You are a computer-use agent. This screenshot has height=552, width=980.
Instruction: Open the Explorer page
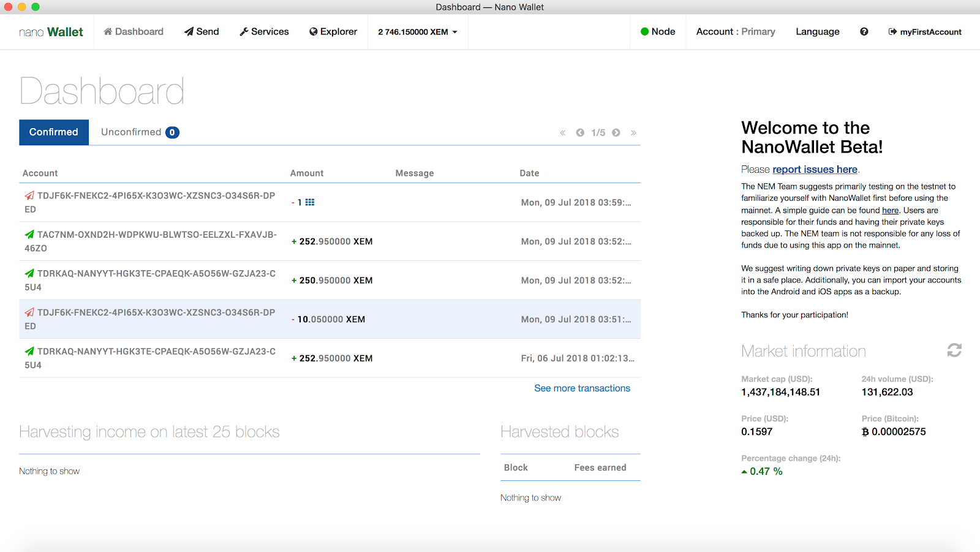pyautogui.click(x=333, y=32)
